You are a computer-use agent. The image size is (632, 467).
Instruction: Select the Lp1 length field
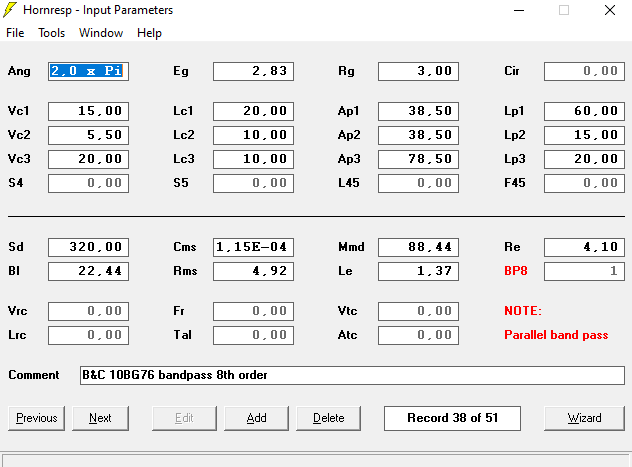(584, 111)
